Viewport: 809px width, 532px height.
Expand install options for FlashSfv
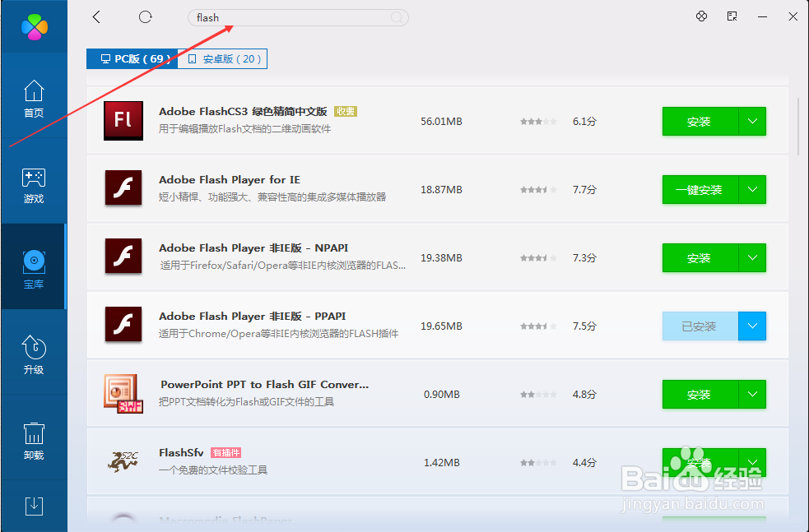[x=752, y=462]
